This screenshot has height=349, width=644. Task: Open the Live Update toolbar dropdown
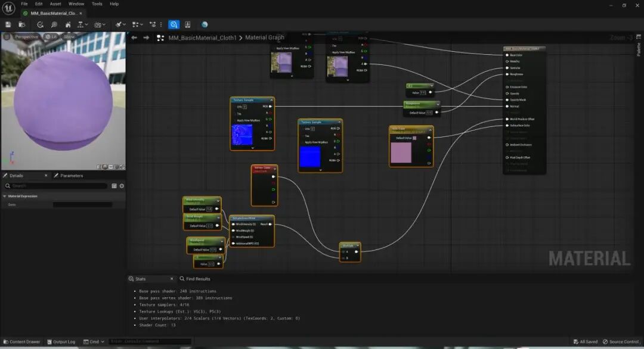coord(100,24)
